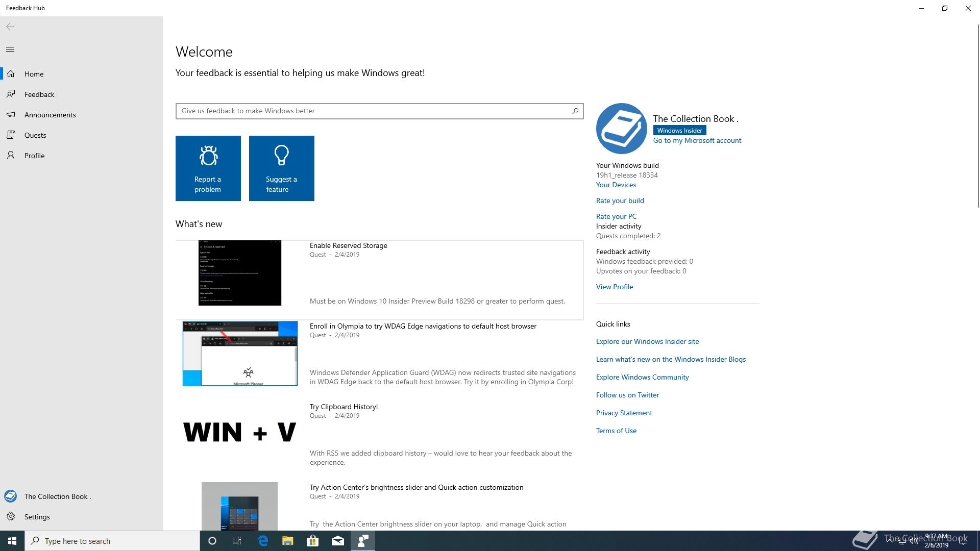This screenshot has height=551, width=980.
Task: Click Follow us on Twitter
Action: click(627, 395)
